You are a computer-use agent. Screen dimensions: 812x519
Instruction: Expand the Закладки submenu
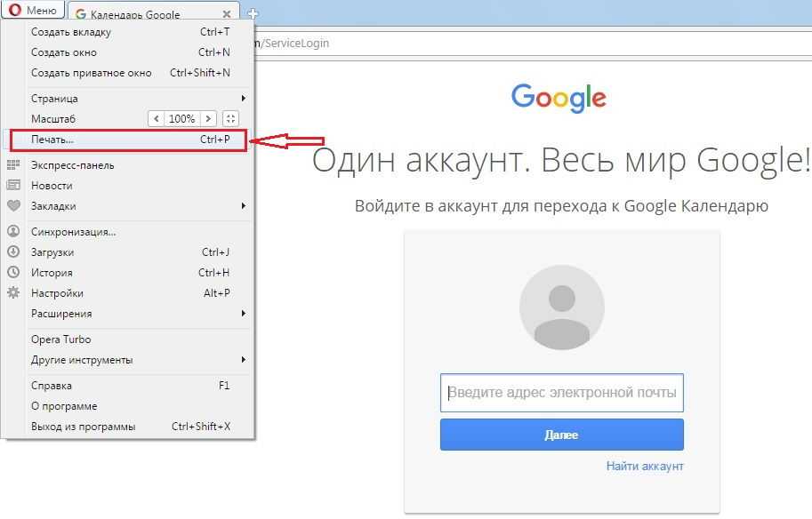[x=53, y=206]
